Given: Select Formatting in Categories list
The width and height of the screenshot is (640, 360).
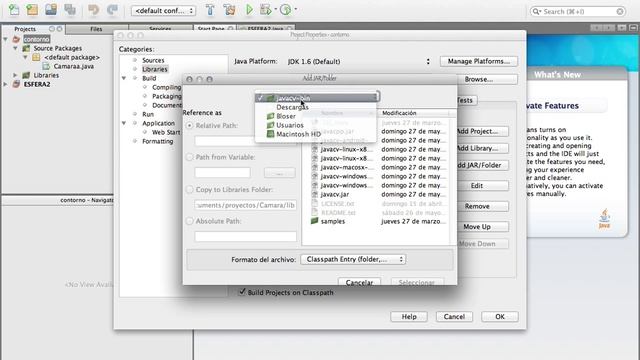Looking at the screenshot, I should (x=158, y=141).
